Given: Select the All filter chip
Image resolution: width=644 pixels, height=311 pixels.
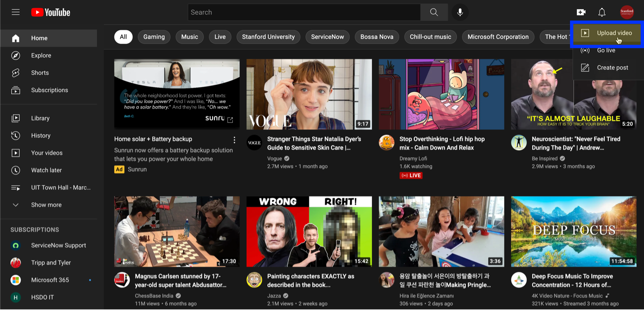Looking at the screenshot, I should pos(123,37).
